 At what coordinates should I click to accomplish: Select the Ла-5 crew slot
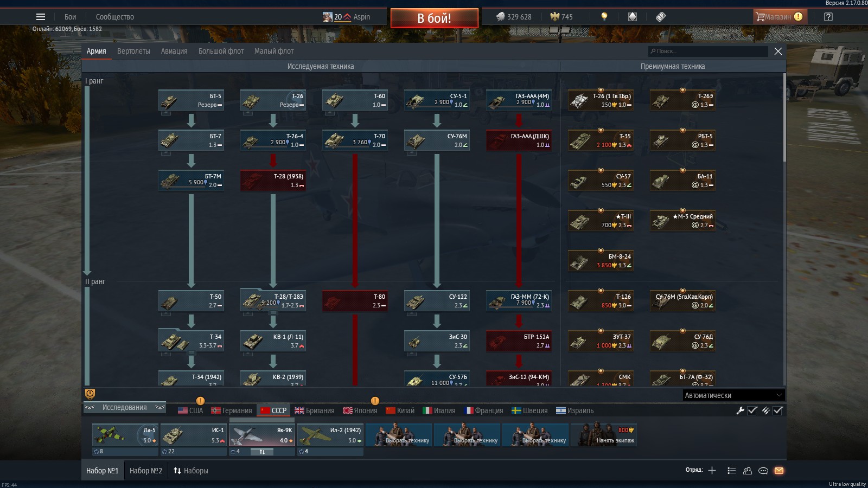[x=125, y=435]
